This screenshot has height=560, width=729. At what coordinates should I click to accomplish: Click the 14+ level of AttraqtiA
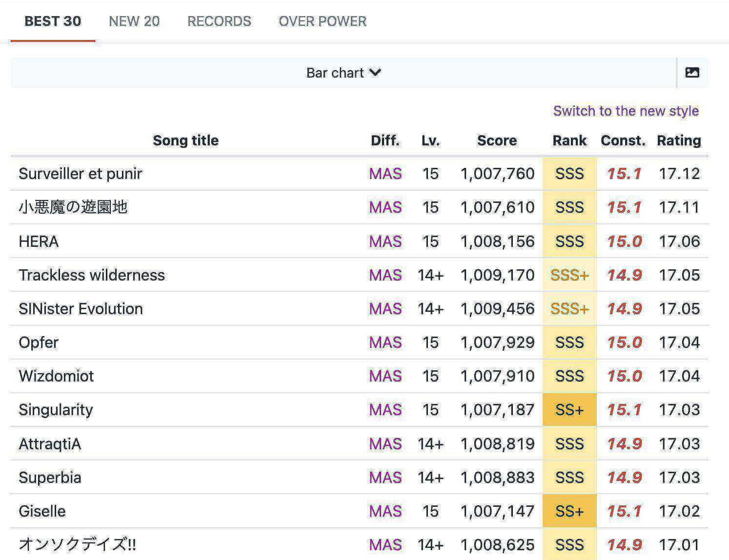coord(430,444)
